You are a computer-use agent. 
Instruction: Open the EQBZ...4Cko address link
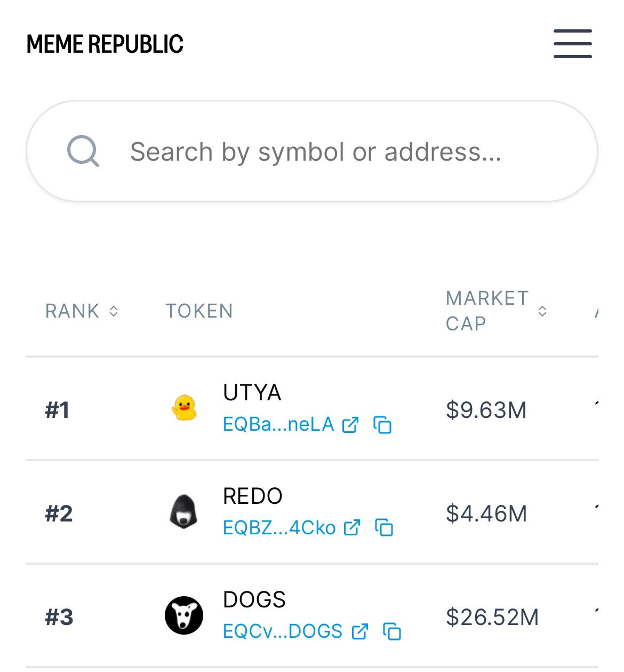[x=279, y=528]
